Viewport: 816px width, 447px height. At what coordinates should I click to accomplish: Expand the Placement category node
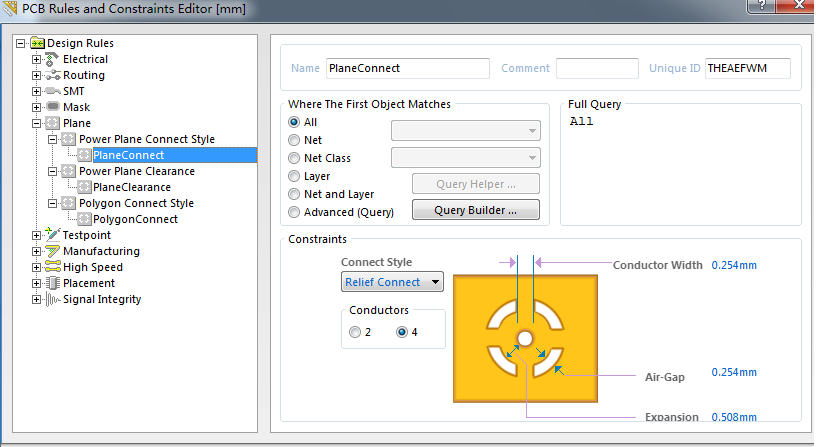coord(36,283)
